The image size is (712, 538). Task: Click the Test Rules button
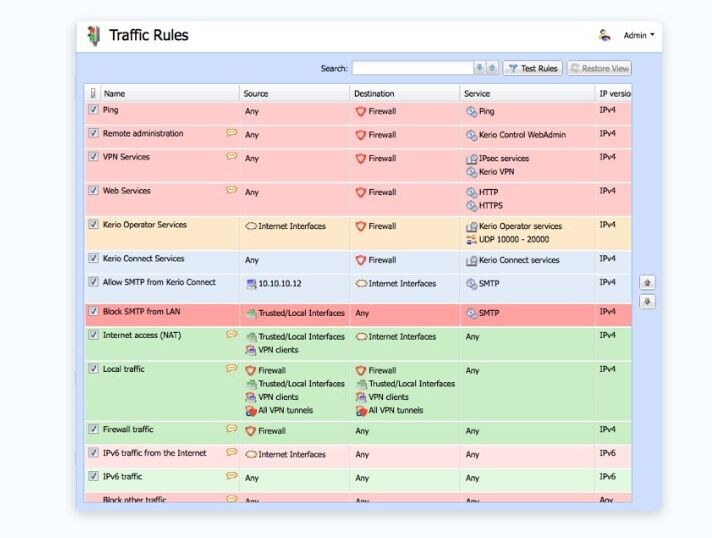point(532,68)
